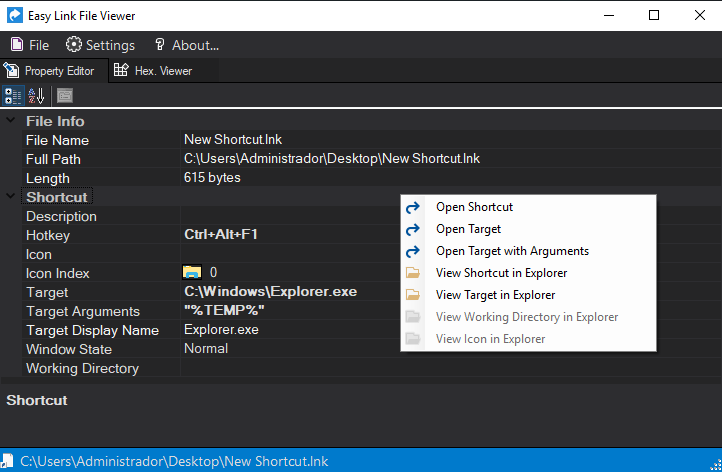Viewport: 722px width, 472px height.
Task: Click the folder icon in Icon Index row
Action: (192, 272)
